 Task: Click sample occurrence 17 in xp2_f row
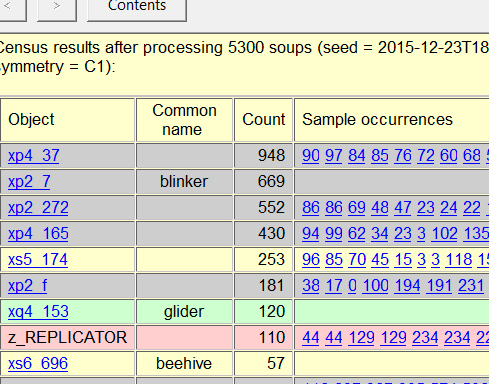pos(334,286)
